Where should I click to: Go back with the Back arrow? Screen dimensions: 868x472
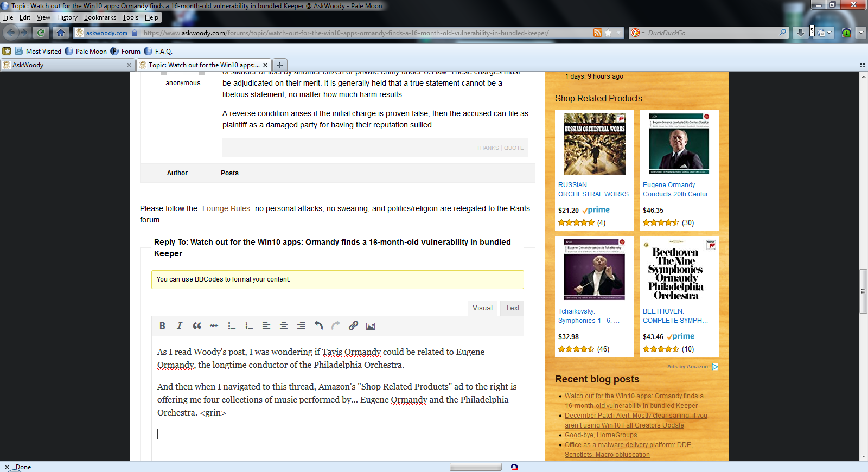click(x=10, y=33)
